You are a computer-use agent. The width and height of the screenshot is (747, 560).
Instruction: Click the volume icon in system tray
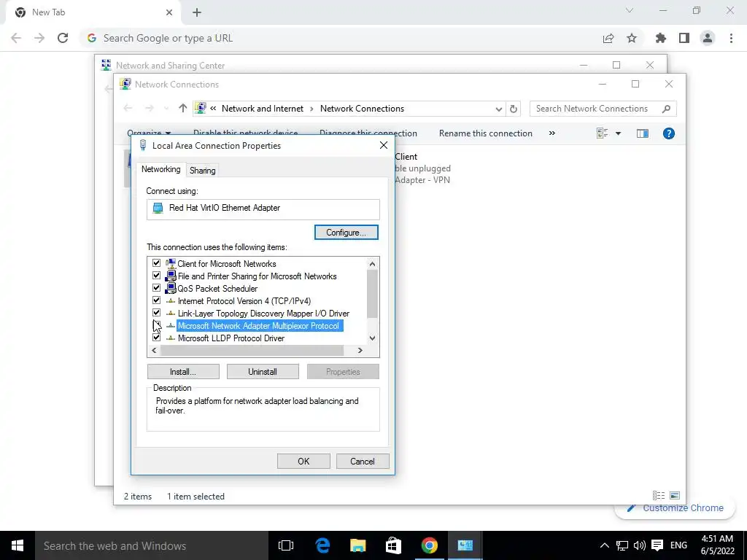pos(639,545)
